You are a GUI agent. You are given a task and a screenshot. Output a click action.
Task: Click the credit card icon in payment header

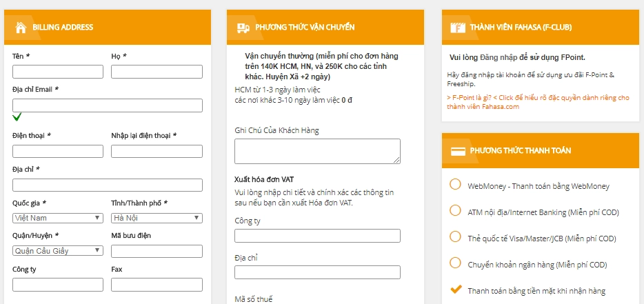tap(458, 151)
